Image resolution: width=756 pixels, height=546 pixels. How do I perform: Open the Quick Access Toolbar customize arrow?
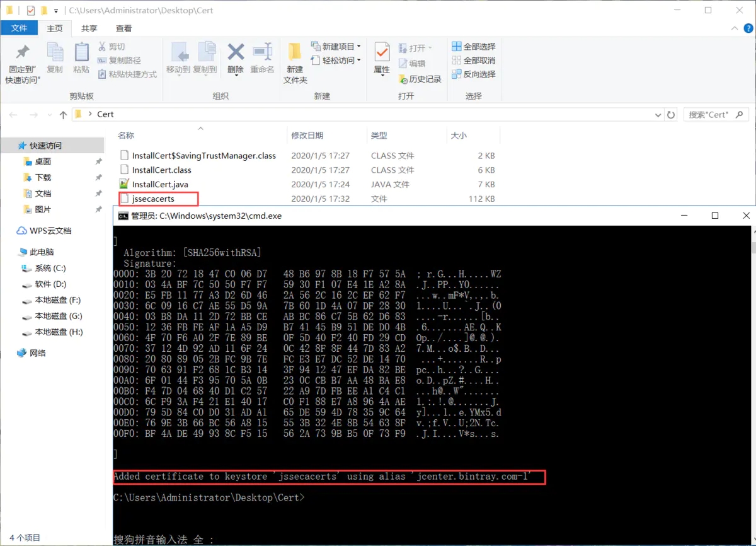coord(56,11)
